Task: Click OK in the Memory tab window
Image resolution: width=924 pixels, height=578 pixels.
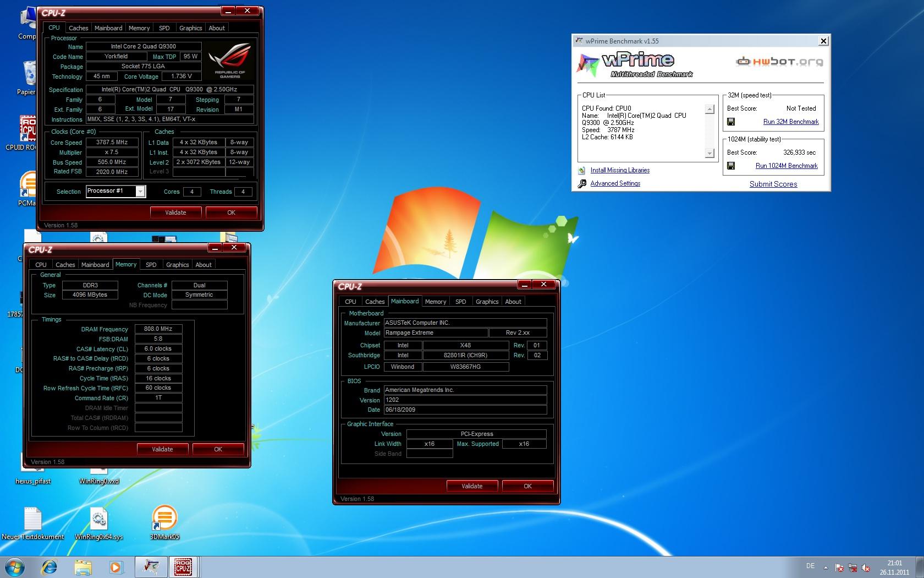Action: pyautogui.click(x=218, y=449)
